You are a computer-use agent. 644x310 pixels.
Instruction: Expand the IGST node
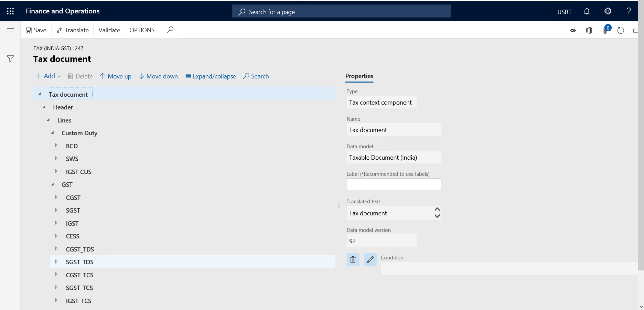click(x=56, y=223)
